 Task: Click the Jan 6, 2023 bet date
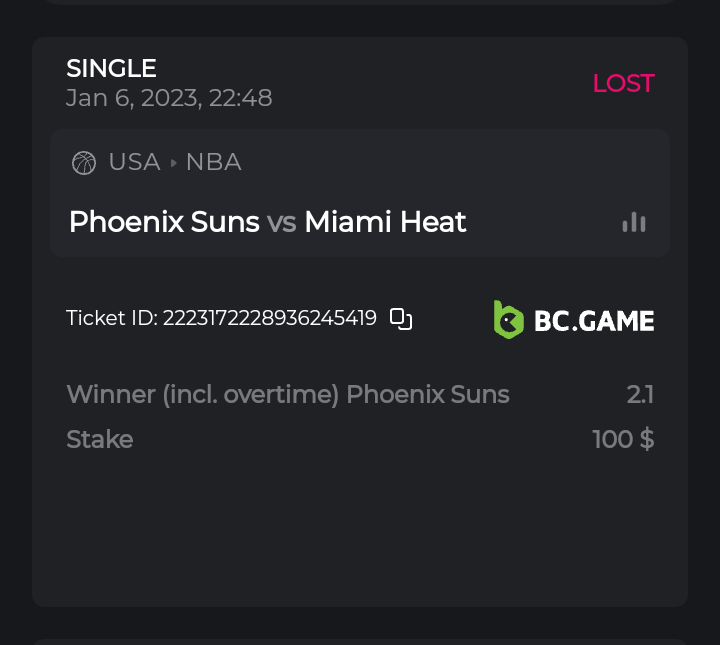pos(169,98)
